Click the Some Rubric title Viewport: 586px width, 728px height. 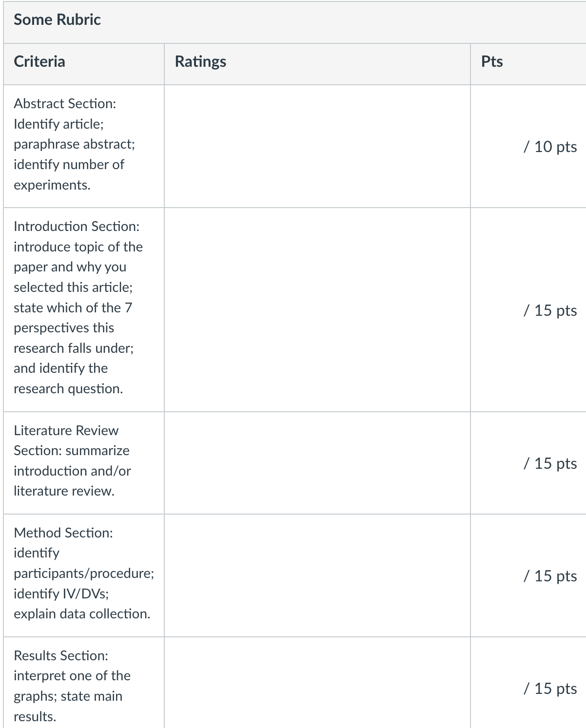point(57,20)
